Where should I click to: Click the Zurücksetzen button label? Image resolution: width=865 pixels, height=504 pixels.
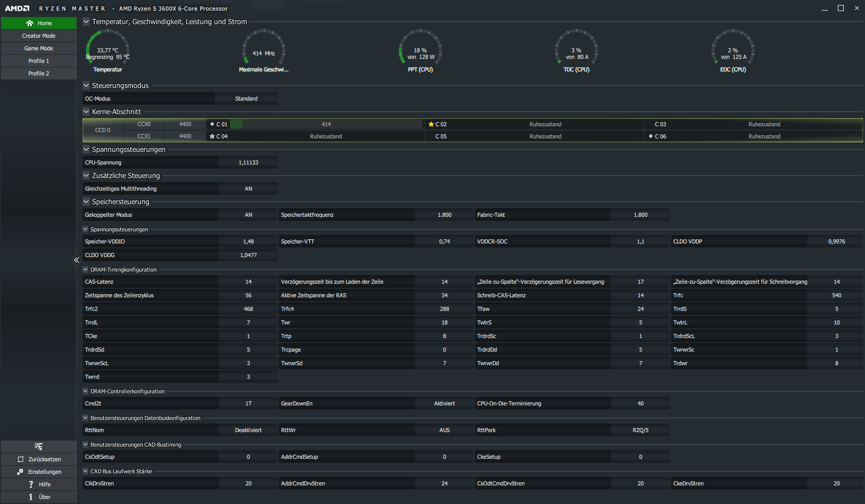[45, 459]
